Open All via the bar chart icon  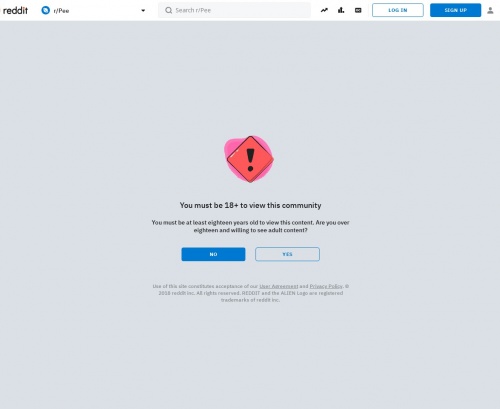tap(341, 10)
